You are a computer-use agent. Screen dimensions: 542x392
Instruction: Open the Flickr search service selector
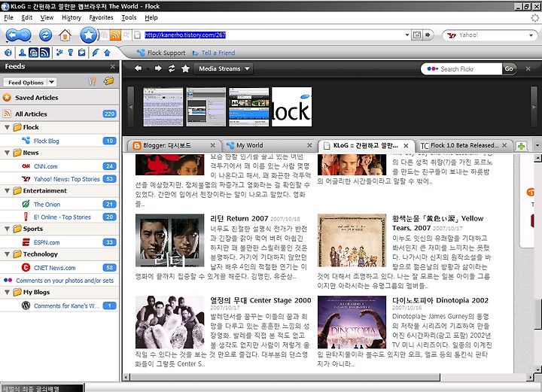click(x=433, y=68)
